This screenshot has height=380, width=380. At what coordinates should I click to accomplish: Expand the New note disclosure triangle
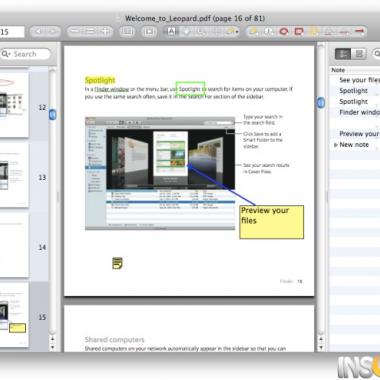[x=336, y=145]
